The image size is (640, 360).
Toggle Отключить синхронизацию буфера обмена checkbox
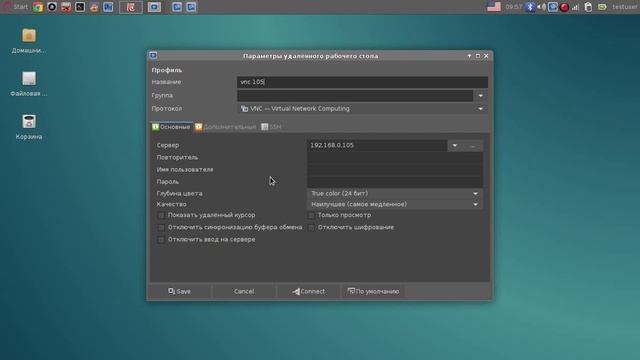pos(161,227)
